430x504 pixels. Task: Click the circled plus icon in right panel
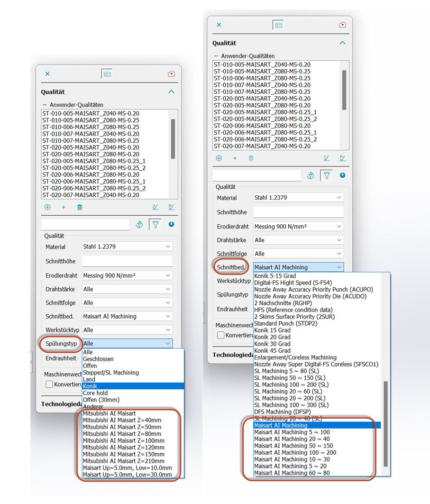[219, 158]
